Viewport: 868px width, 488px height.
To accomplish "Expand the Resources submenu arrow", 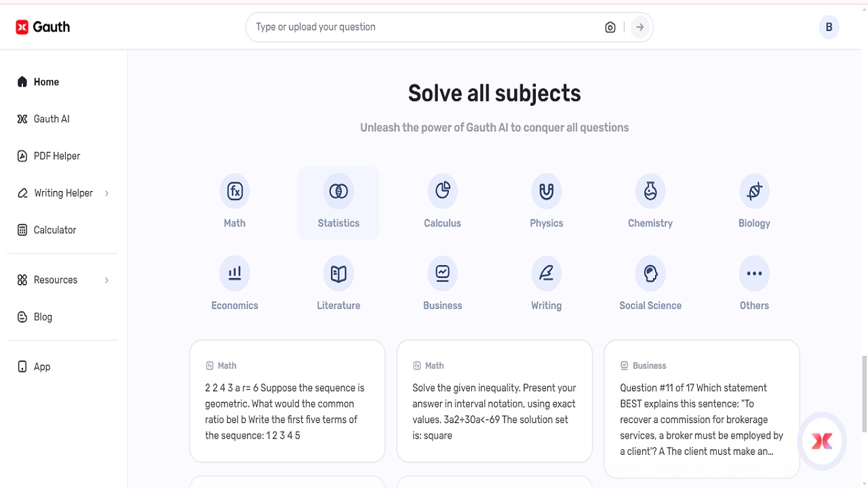I will (x=106, y=280).
